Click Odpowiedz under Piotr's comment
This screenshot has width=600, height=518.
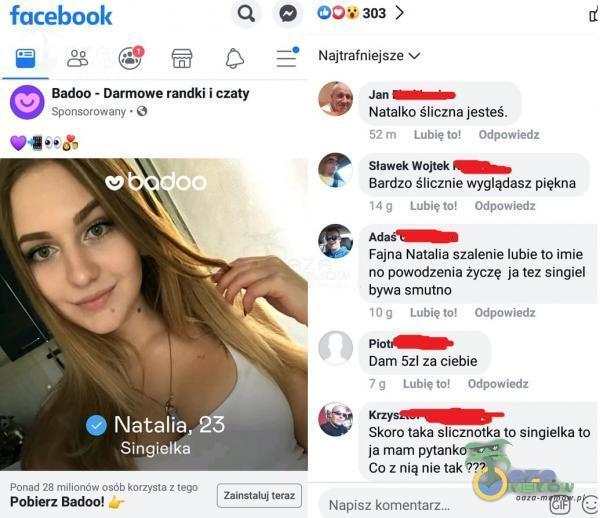pyautogui.click(x=498, y=384)
